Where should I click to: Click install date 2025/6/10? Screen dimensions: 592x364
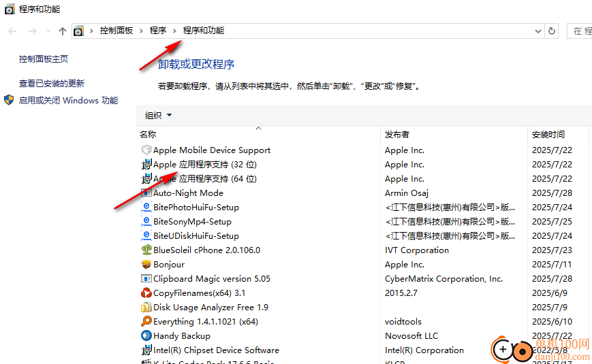click(552, 322)
